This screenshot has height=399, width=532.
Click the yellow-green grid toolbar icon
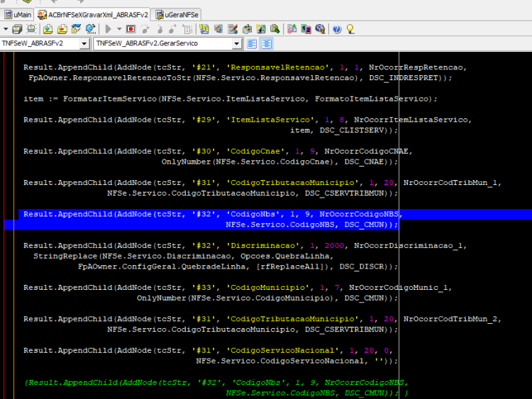[204, 29]
